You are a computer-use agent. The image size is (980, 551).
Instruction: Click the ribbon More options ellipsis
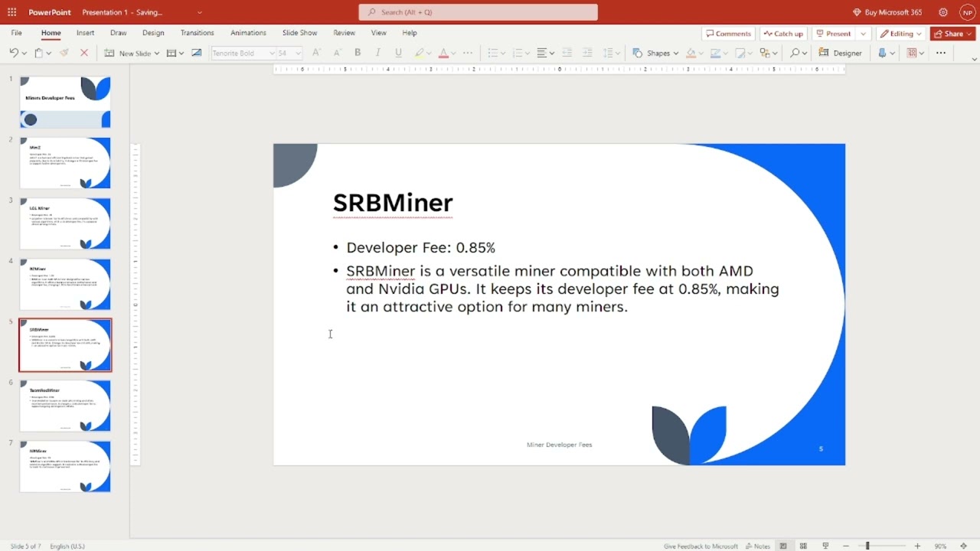coord(941,53)
